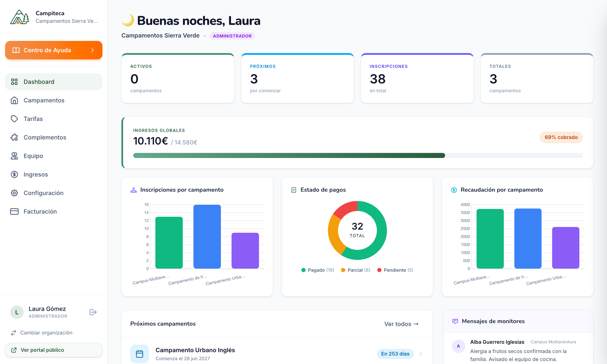Click Cambiar organización link
The width and height of the screenshot is (607, 364).
coord(42,333)
